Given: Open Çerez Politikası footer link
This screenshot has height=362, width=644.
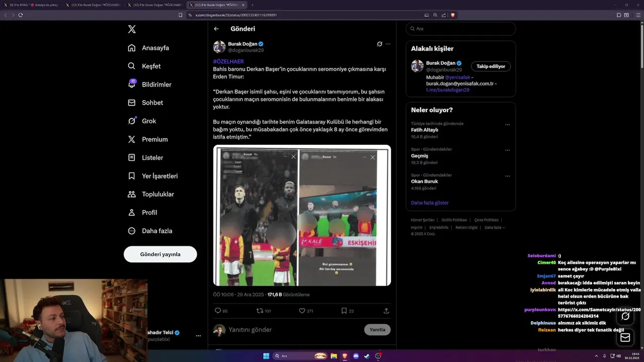Looking at the screenshot, I should pos(487,220).
